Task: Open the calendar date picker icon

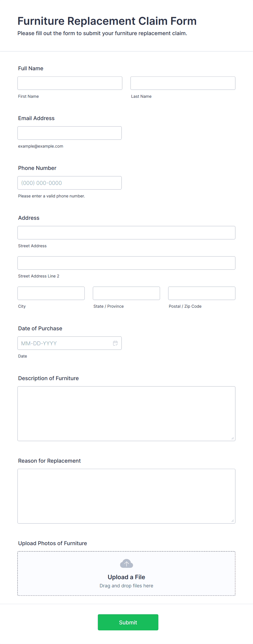Action: point(115,343)
